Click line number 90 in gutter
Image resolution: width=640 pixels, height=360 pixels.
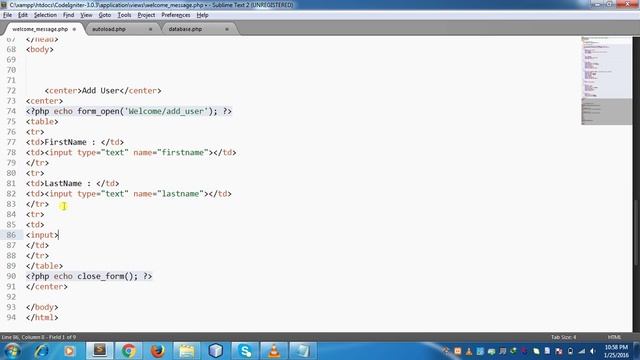tap(11, 276)
